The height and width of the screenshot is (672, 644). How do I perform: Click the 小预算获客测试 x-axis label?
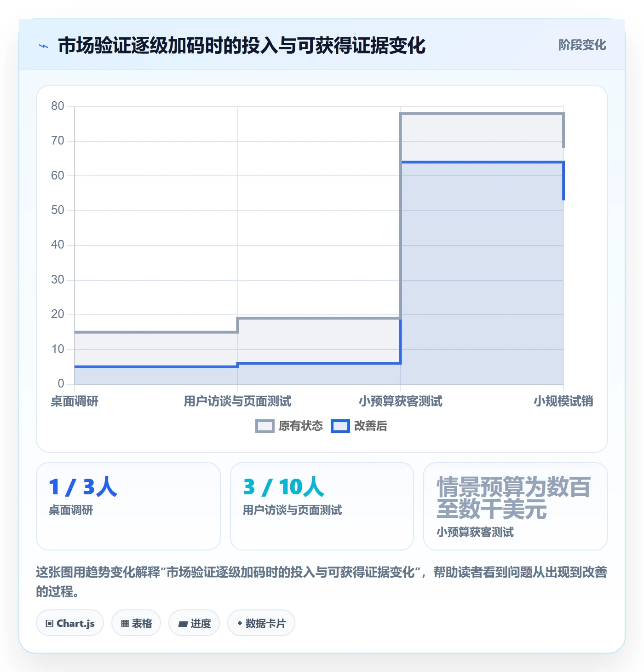click(401, 401)
